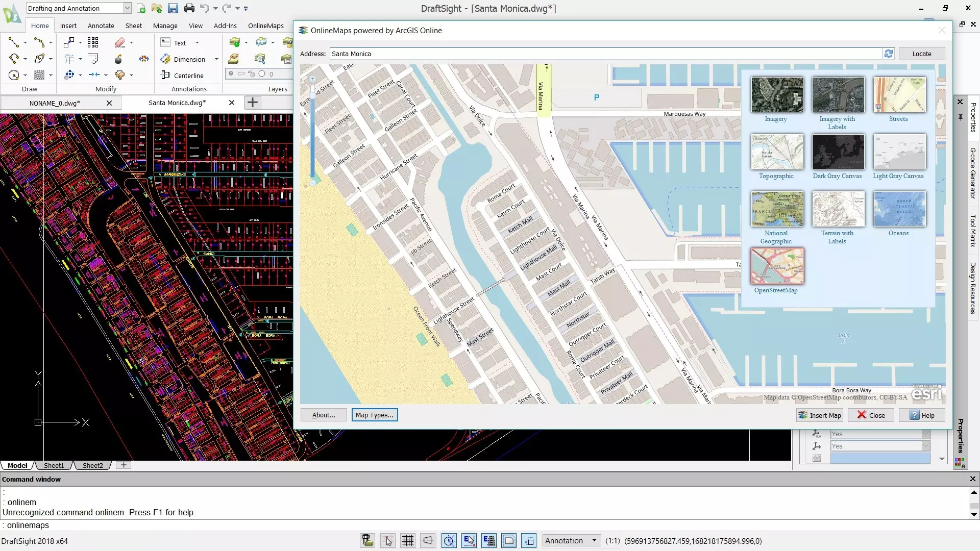
Task: Expand the Eraser tool dropdown arrow
Action: (x=131, y=43)
